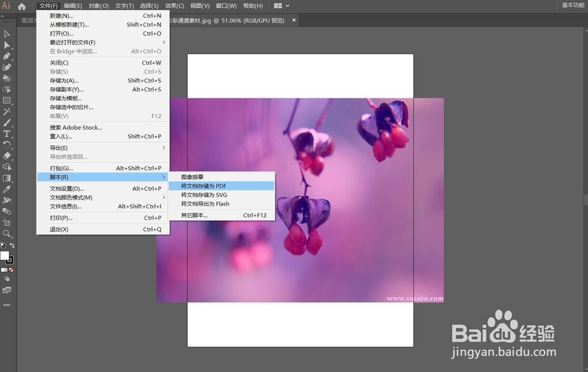The image size is (588, 372).
Task: Choose 将文档导出为 Flash script
Action: (x=221, y=204)
